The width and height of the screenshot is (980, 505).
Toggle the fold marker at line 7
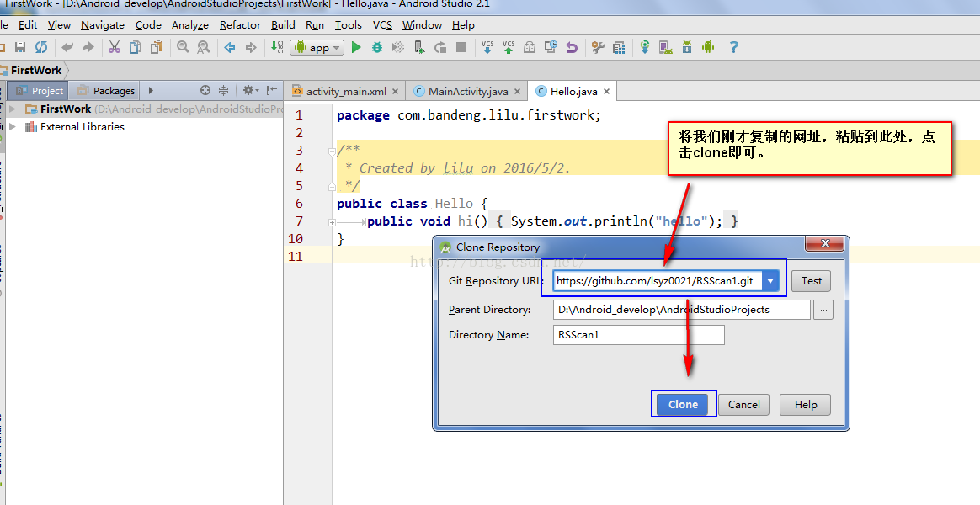pyautogui.click(x=332, y=222)
